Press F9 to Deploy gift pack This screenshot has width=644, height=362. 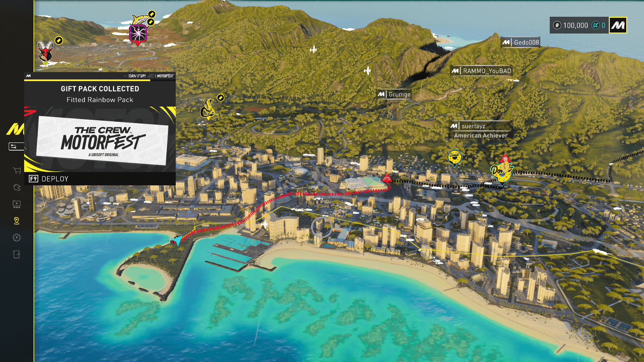[100, 179]
